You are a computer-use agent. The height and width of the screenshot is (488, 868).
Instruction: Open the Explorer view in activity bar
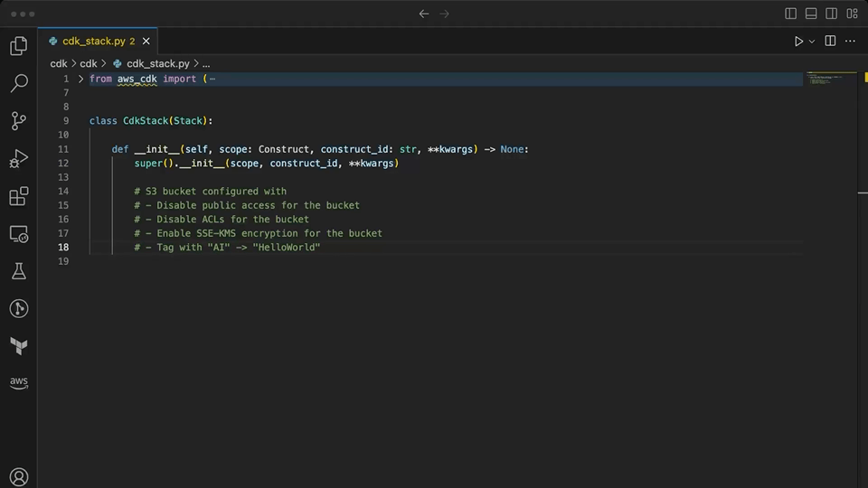tap(18, 46)
